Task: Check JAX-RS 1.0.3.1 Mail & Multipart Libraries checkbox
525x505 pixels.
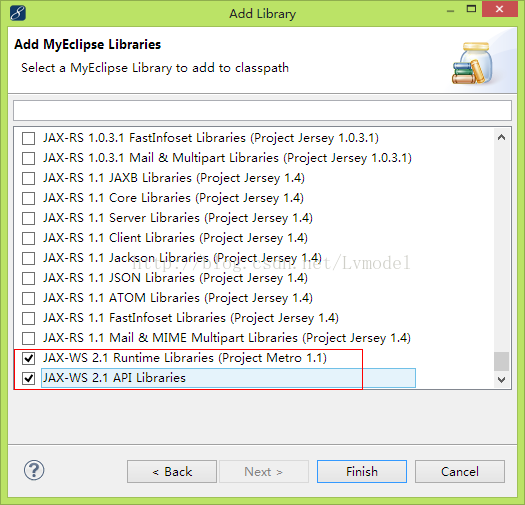Action: click(x=28, y=158)
